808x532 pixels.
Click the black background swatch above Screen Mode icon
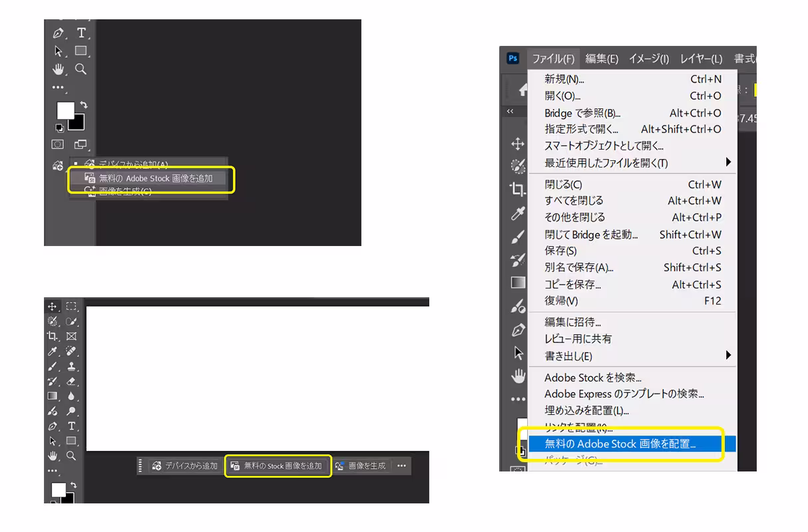click(77, 122)
